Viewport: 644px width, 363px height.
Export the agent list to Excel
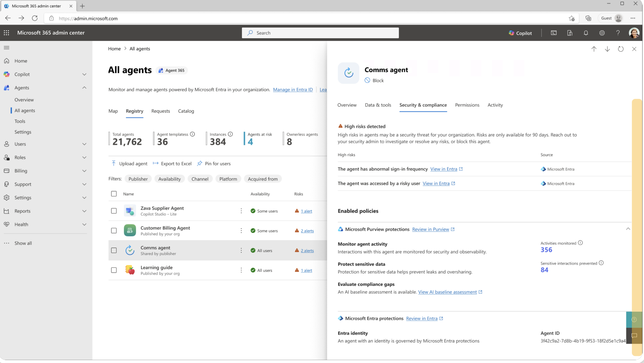(172, 164)
